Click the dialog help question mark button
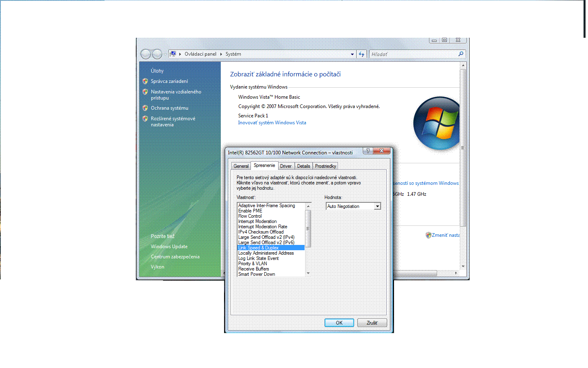 (368, 151)
